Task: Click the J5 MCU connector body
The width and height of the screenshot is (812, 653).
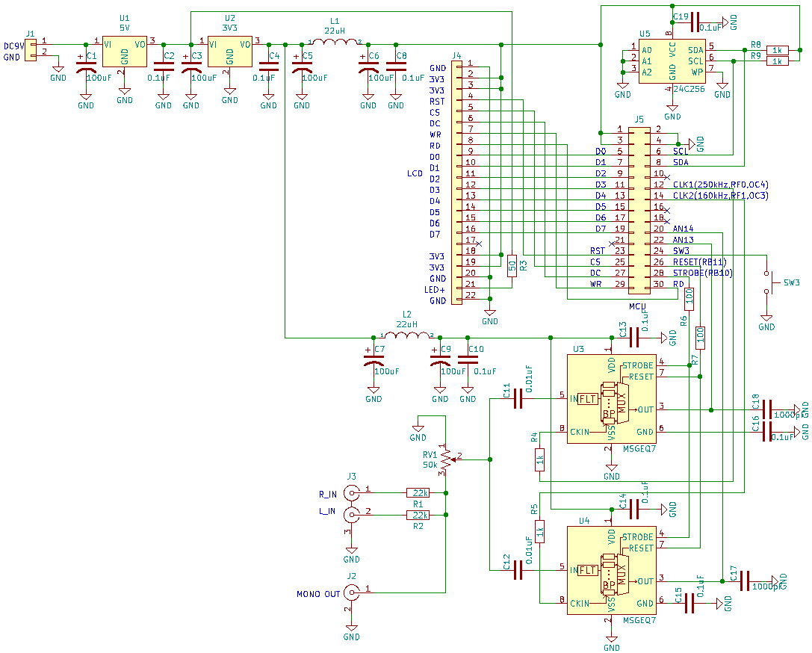Action: coord(639,209)
